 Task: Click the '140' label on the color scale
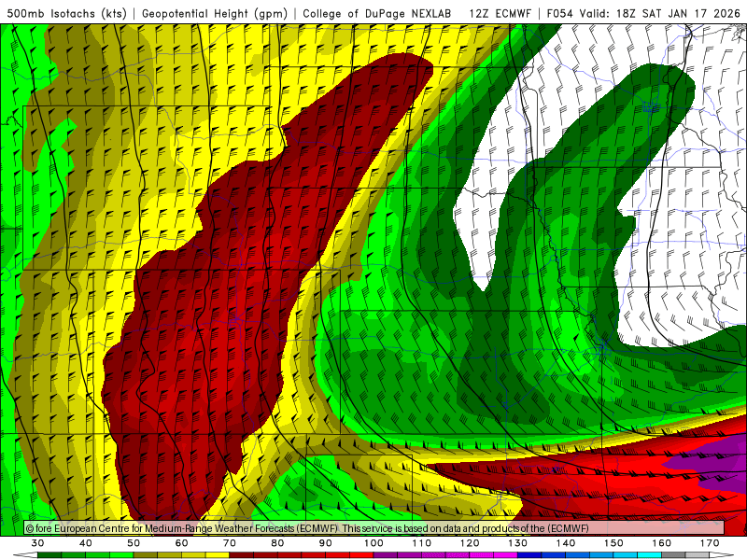click(566, 543)
